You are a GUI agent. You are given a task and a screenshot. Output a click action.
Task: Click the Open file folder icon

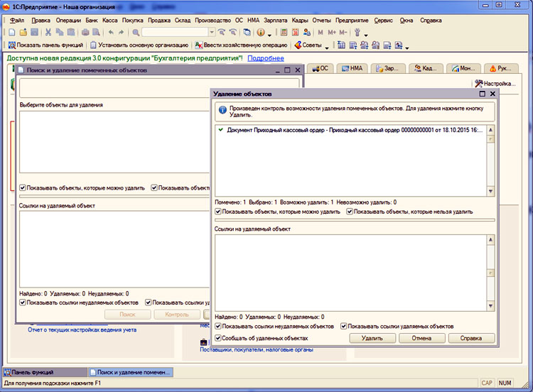[x=23, y=32]
